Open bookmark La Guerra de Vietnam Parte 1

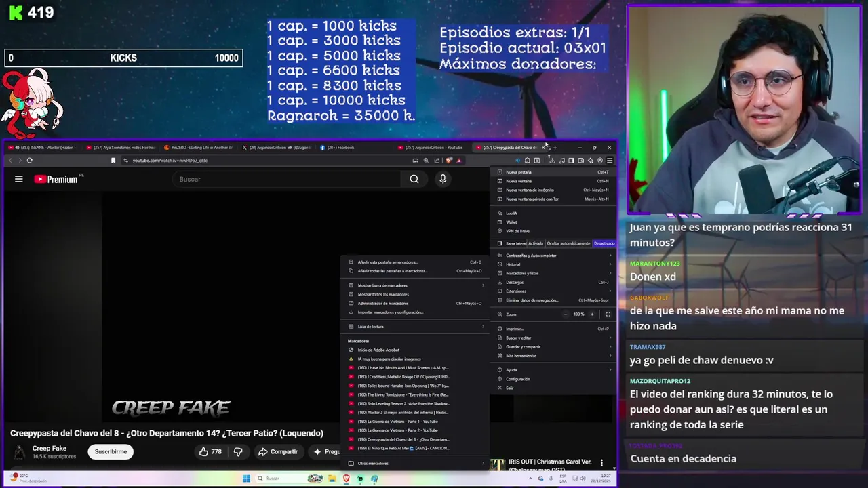pos(415,422)
